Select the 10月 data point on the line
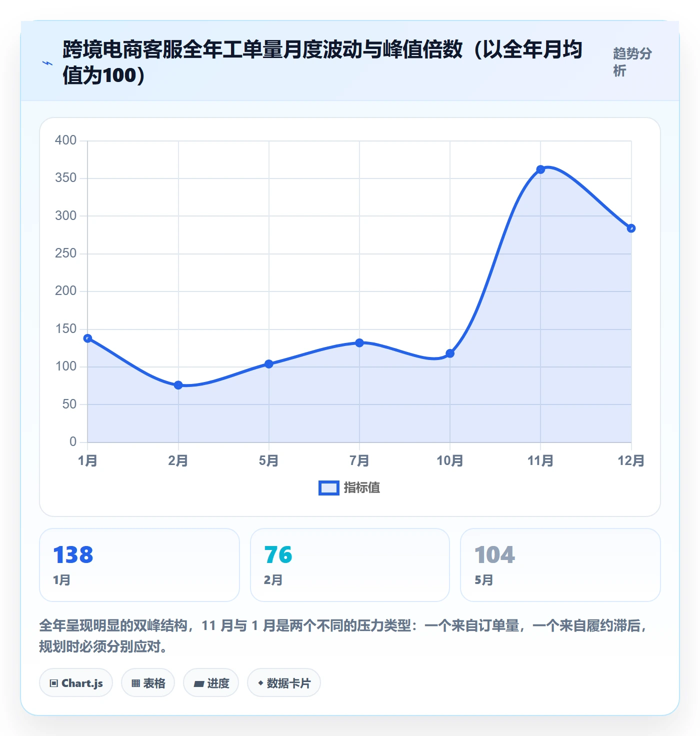Viewport: 700px width, 736px height. coord(450,353)
